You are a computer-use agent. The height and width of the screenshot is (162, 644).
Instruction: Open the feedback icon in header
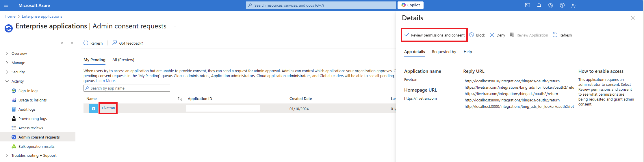pos(574,5)
